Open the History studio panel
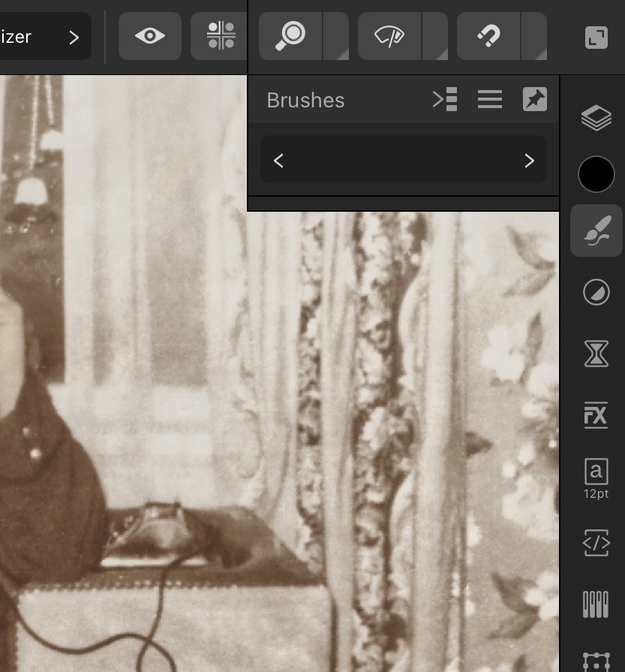 596,354
